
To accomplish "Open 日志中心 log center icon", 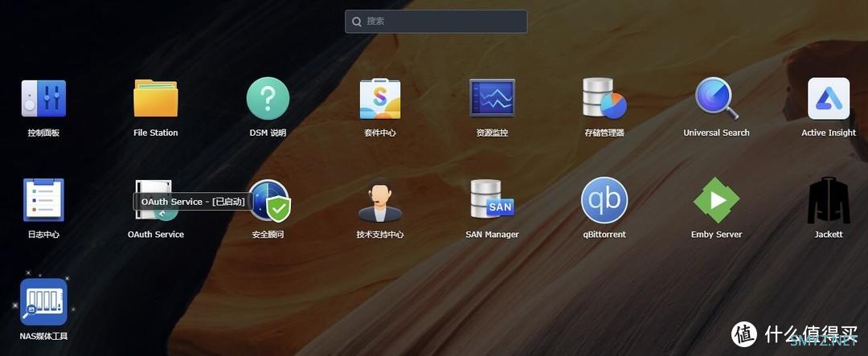I will tap(43, 200).
